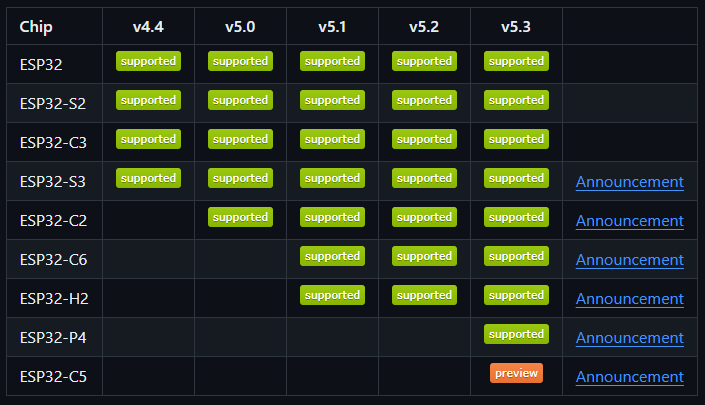Click the ESP32-S3 v5.1 supported badge
Viewport: 705px width, 405px height.
(332, 178)
